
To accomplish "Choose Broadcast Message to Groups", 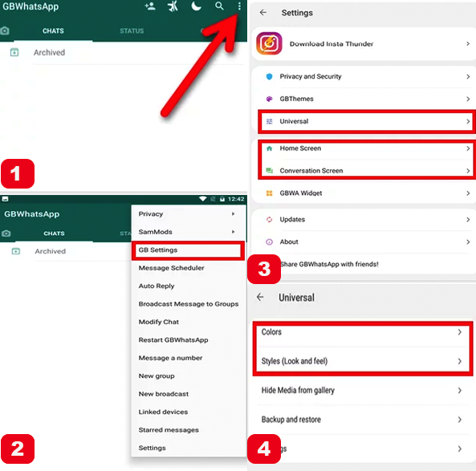I will [189, 304].
